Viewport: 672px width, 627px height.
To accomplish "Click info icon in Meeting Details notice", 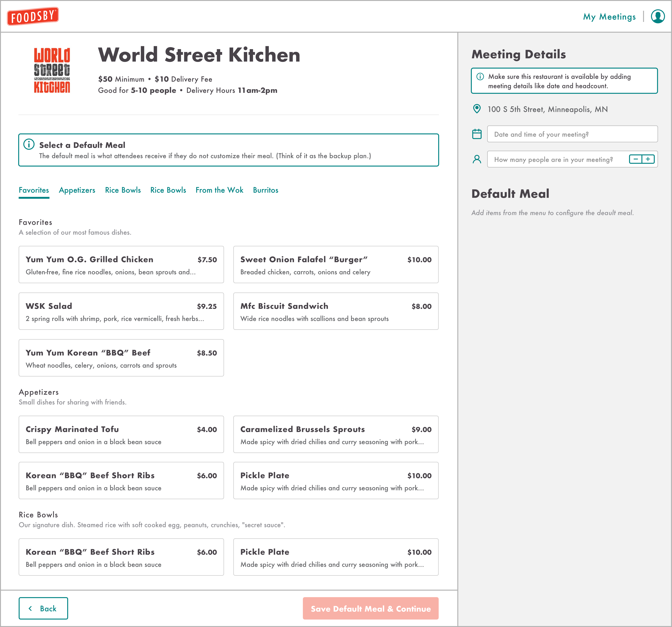I will (x=480, y=76).
